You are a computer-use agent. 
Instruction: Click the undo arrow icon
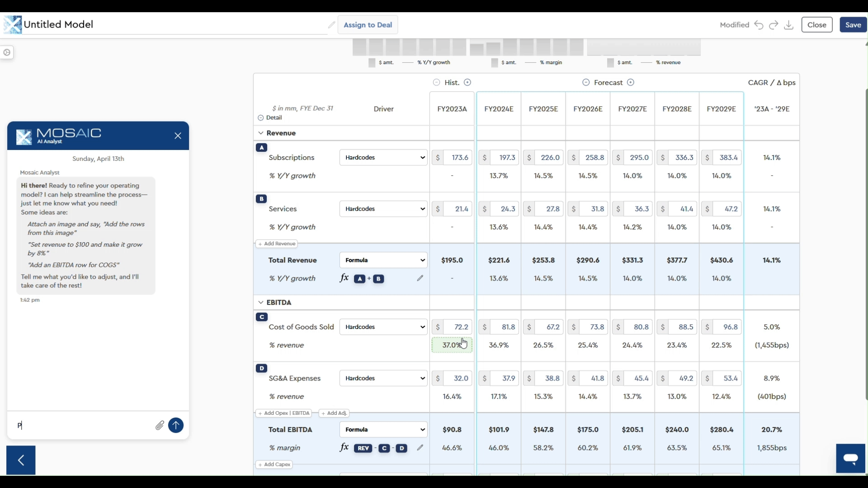(759, 25)
